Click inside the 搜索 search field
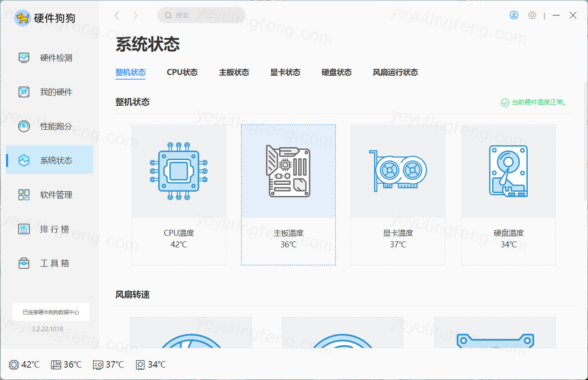This screenshot has width=588, height=380. click(x=201, y=15)
